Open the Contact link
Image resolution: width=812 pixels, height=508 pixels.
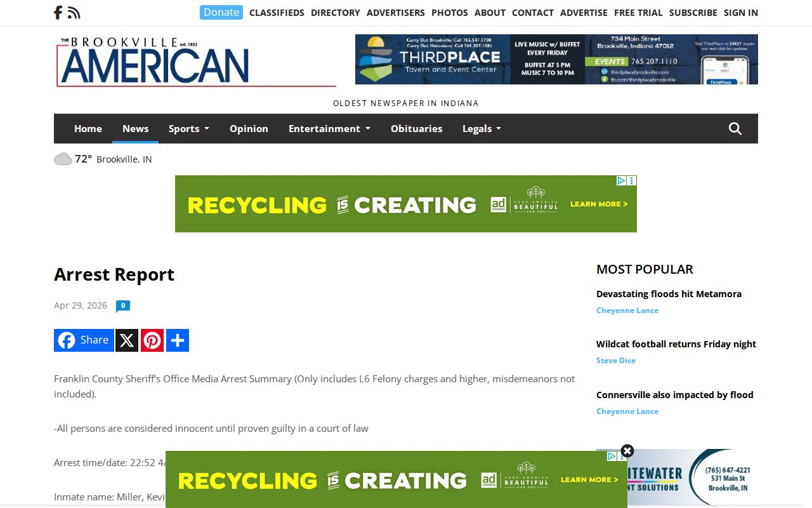533,13
